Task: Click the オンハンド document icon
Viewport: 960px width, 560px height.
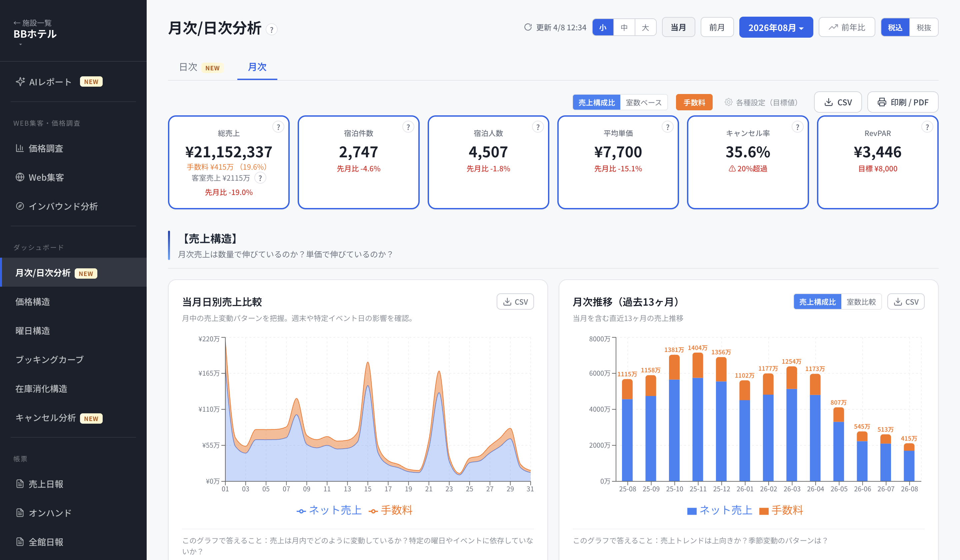Action: (20, 513)
